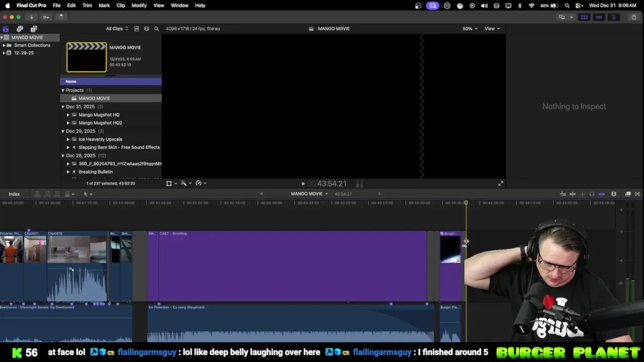Image resolution: width=644 pixels, height=362 pixels.
Task: Toggle filmstrip or list clip view
Action: [x=136, y=29]
